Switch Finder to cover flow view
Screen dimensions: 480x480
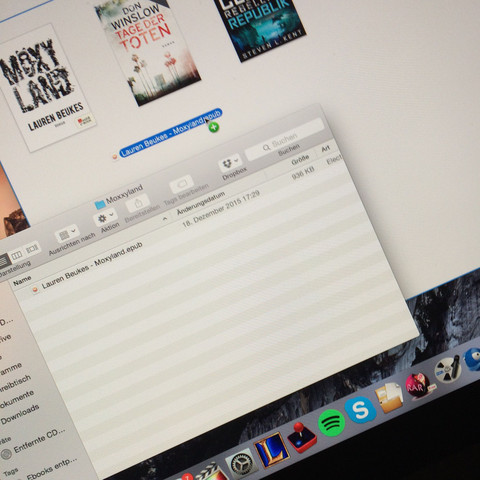[32, 248]
